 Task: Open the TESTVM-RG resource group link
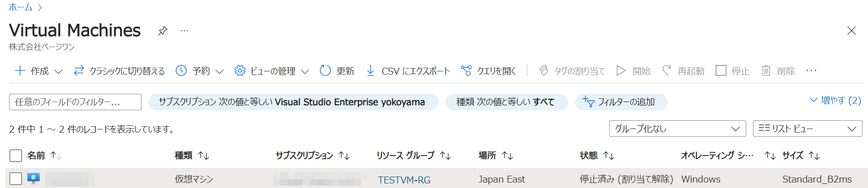coord(404,180)
